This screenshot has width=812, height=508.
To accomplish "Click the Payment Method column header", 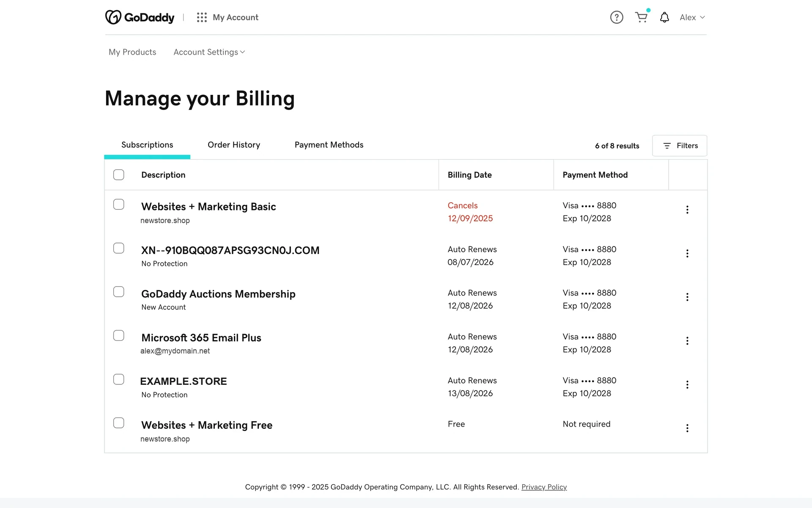I will [595, 175].
